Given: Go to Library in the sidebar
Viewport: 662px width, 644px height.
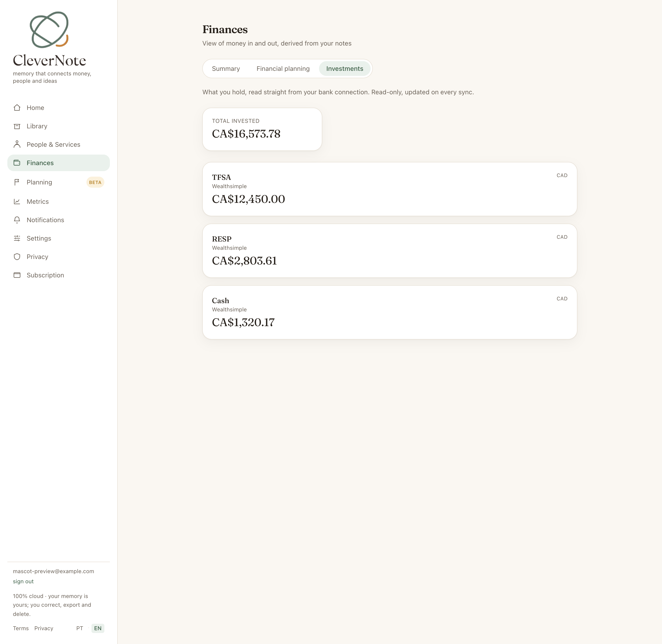Looking at the screenshot, I should pos(58,126).
